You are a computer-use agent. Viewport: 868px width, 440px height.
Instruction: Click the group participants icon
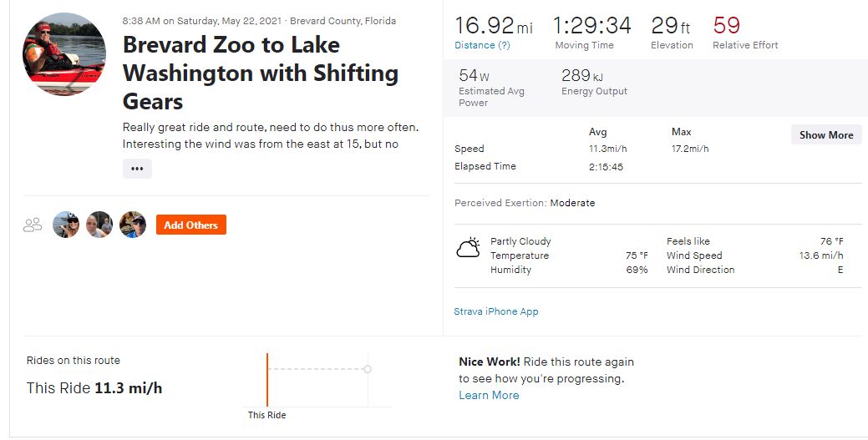33,225
